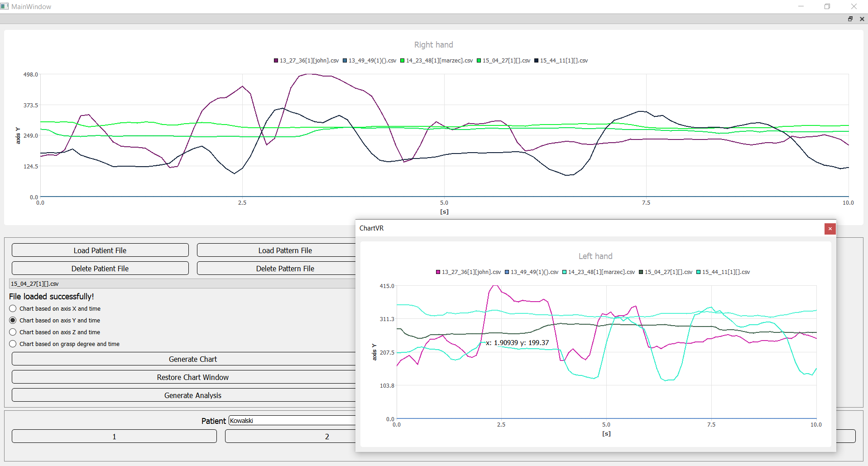Click 13_27_36[1][john].csv swatch in Right hand legend
The width and height of the screenshot is (868, 466).
coord(276,61)
